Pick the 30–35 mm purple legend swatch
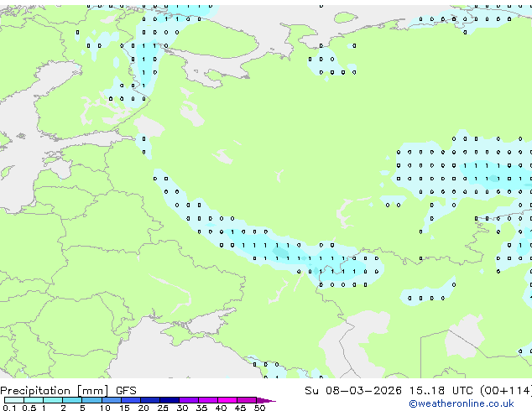The width and height of the screenshot is (532, 411). tap(189, 400)
